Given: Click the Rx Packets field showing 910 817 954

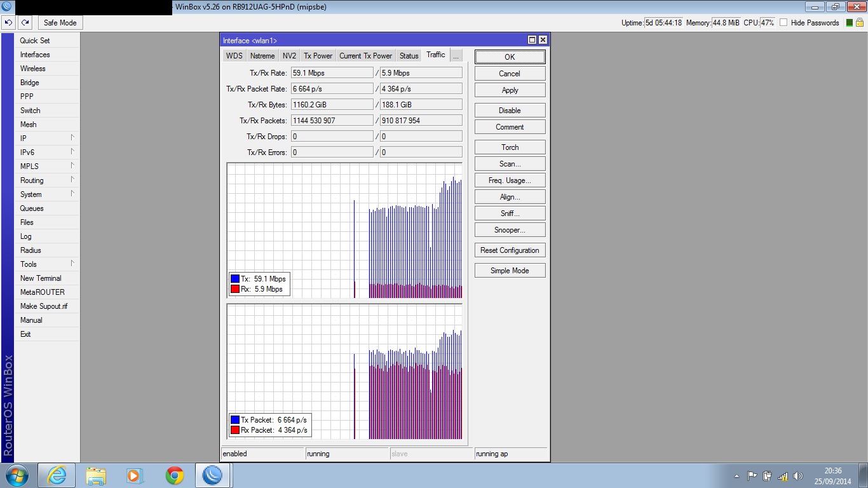Looking at the screenshot, I should 421,121.
